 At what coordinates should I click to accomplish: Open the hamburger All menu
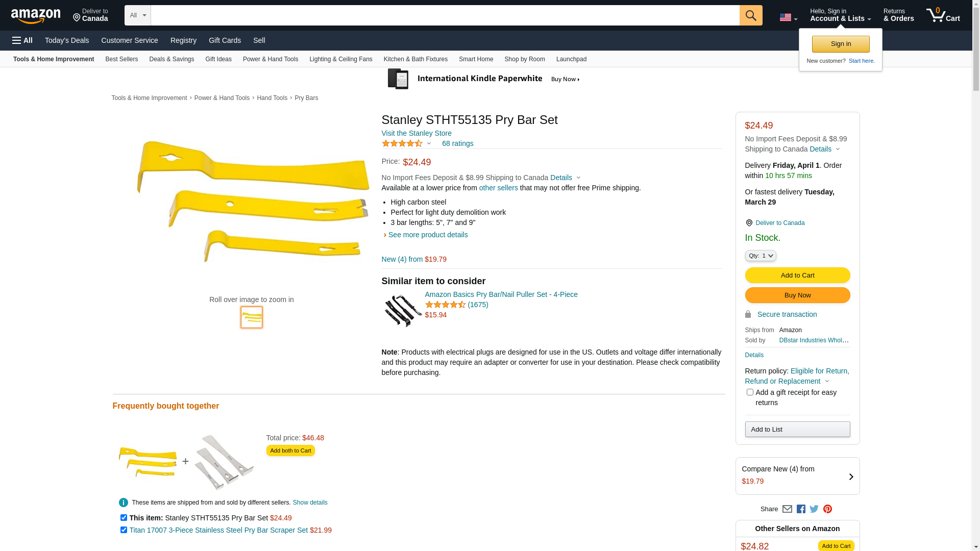pos(22,40)
